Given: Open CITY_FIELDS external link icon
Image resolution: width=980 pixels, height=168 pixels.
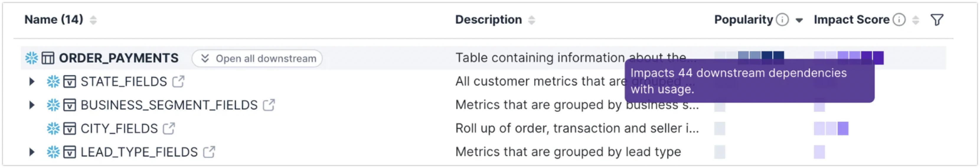Looking at the screenshot, I should [x=169, y=129].
